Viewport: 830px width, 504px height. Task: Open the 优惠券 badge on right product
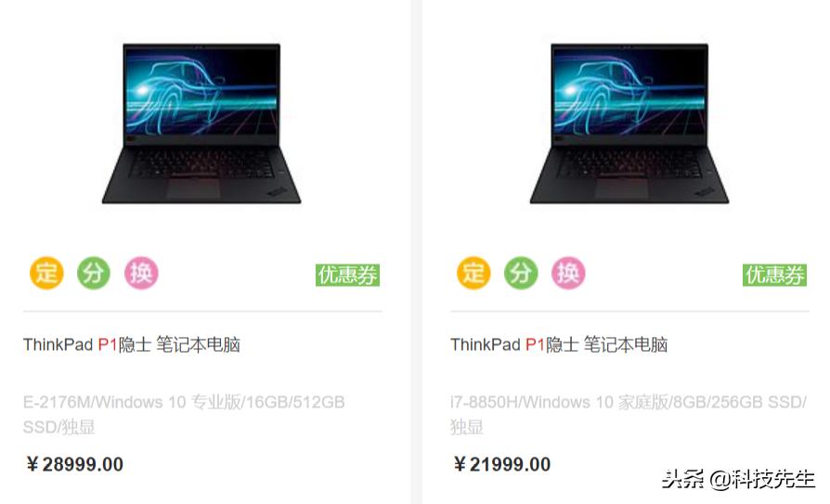(x=775, y=276)
